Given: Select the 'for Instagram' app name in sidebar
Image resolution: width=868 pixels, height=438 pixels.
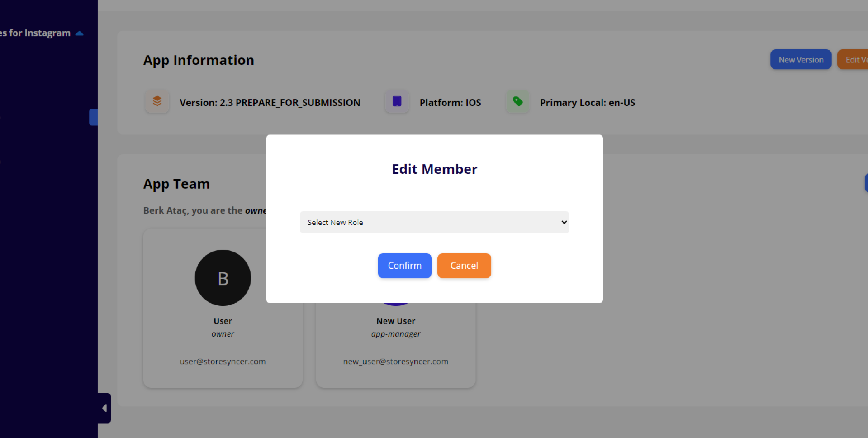Looking at the screenshot, I should pyautogui.click(x=35, y=33).
